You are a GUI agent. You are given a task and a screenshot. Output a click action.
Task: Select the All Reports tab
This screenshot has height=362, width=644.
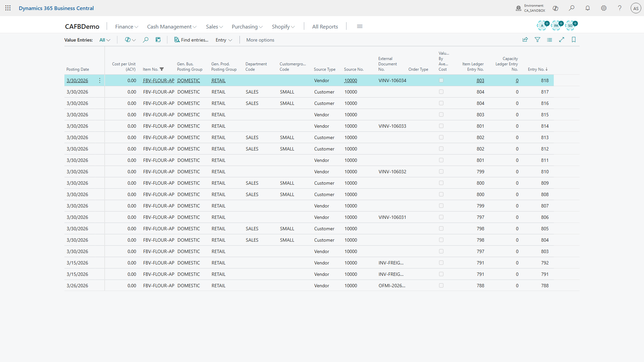325,26
